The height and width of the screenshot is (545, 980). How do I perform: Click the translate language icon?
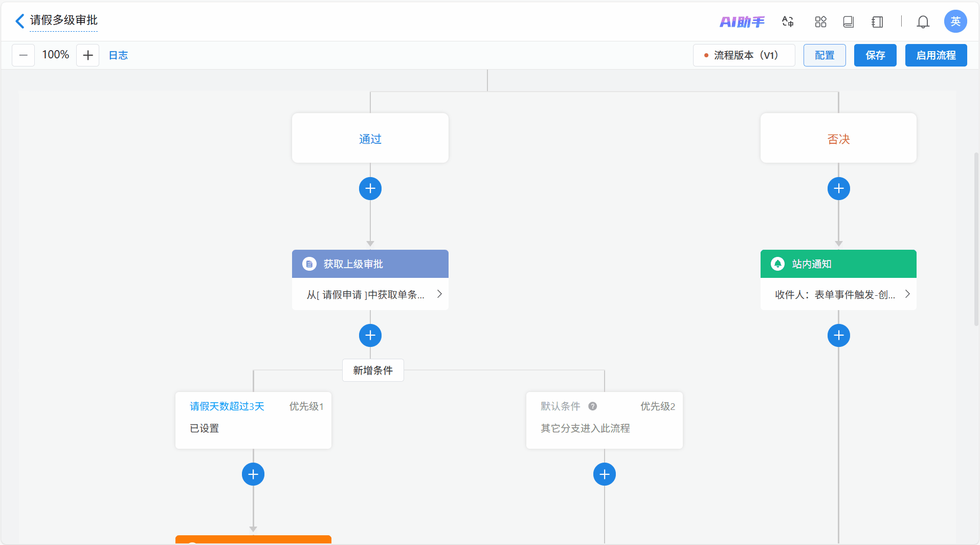[788, 21]
